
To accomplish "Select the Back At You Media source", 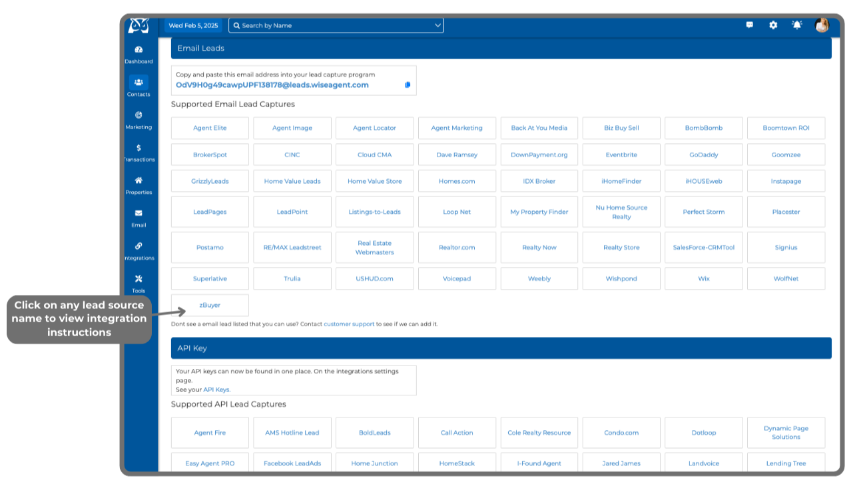I will [539, 128].
